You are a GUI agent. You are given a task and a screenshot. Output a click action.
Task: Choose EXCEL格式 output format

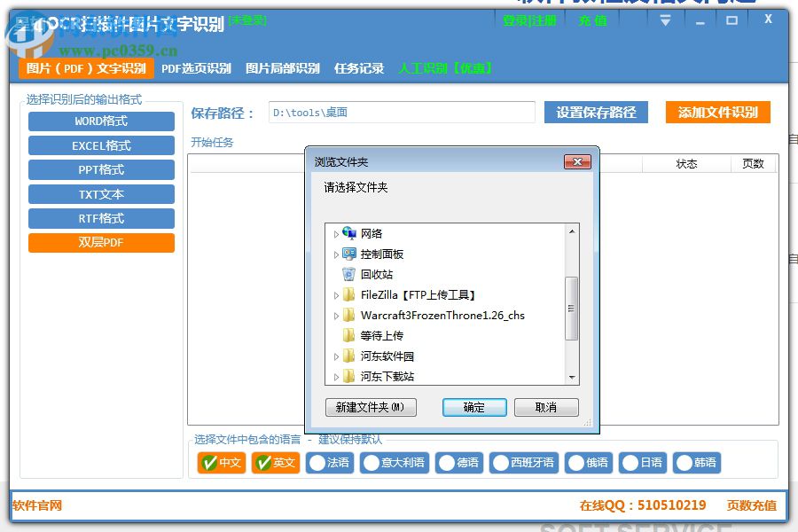point(101,145)
